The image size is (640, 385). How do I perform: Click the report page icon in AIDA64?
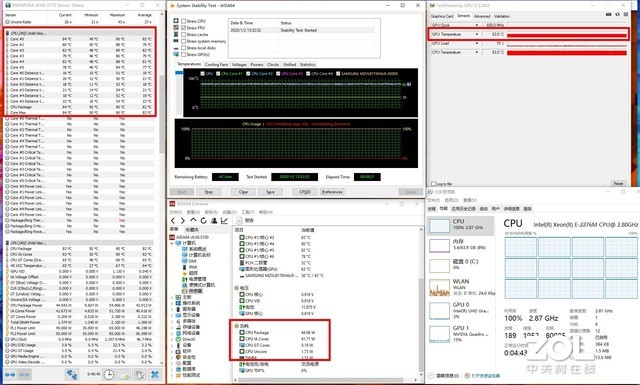240,220
